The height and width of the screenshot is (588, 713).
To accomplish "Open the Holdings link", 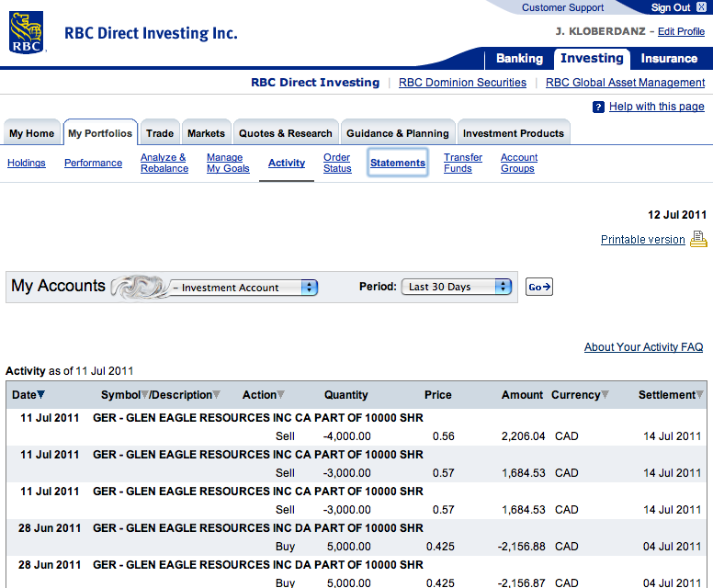I will coord(27,163).
